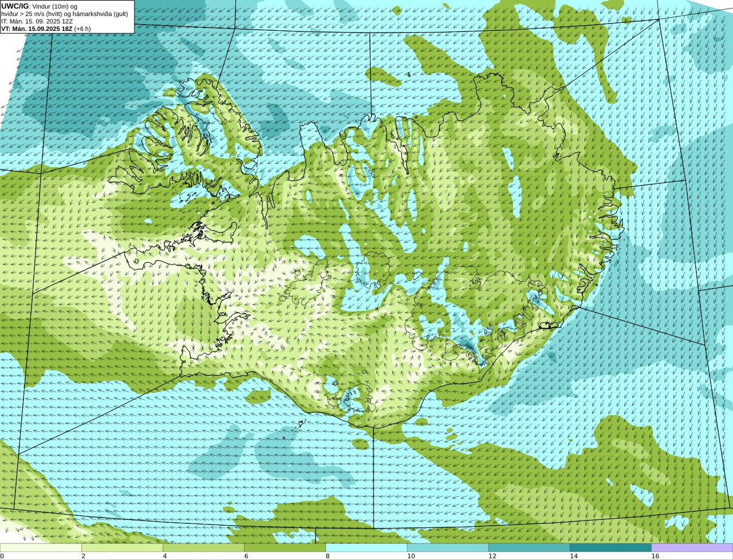The width and height of the screenshot is (733, 560).
Task: Click the legend scale label '10'
Action: [411, 556]
